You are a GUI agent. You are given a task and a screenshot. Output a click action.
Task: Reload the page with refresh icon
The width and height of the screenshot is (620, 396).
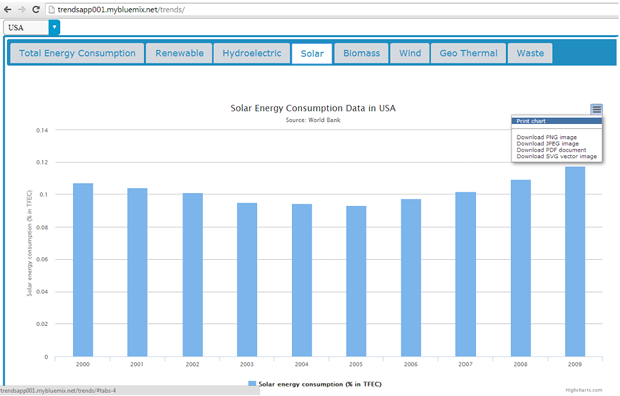[x=36, y=9]
